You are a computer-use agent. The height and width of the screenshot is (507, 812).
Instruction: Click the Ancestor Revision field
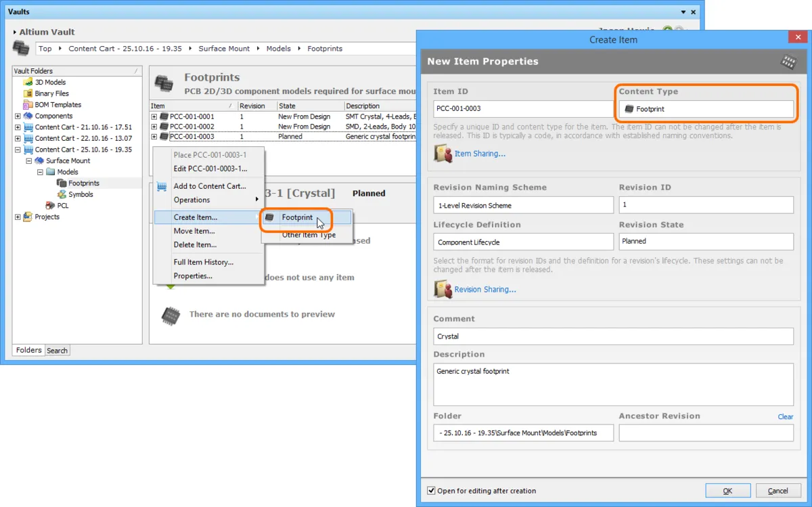tap(706, 433)
